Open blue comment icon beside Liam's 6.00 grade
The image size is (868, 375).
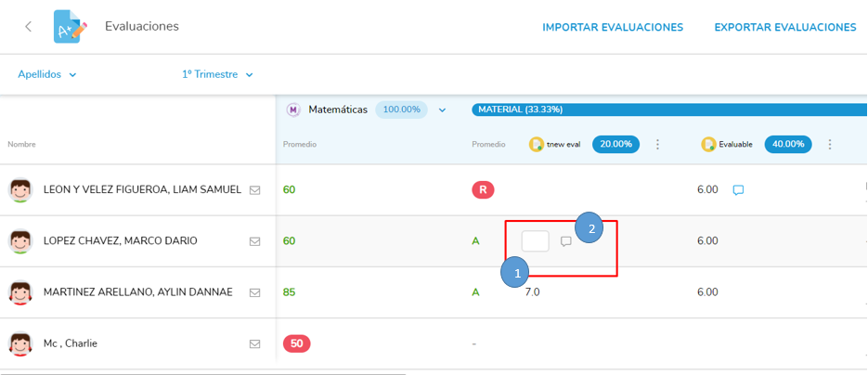click(738, 190)
